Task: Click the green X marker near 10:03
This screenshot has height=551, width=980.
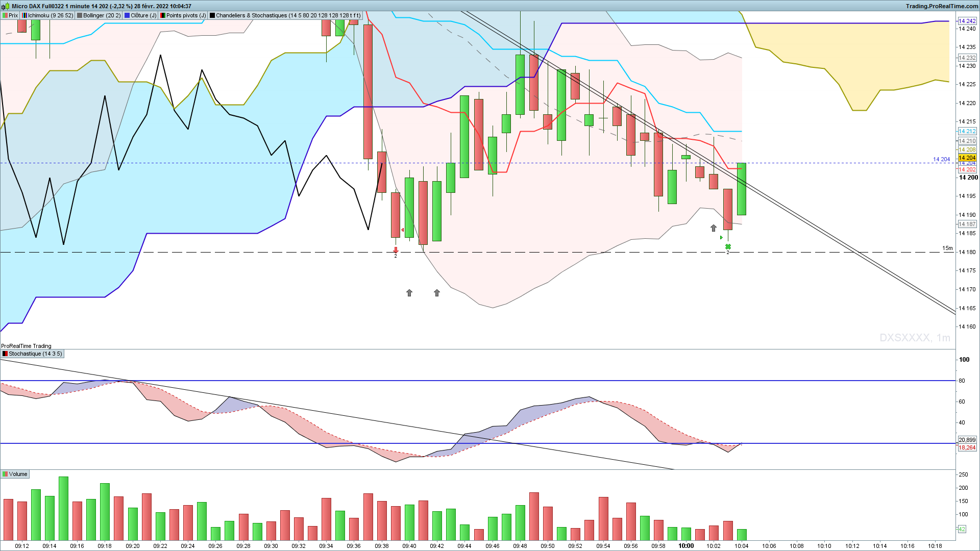Action: 728,247
